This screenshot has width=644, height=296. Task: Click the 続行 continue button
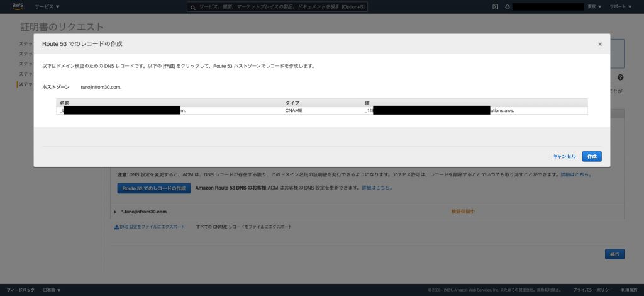point(614,254)
